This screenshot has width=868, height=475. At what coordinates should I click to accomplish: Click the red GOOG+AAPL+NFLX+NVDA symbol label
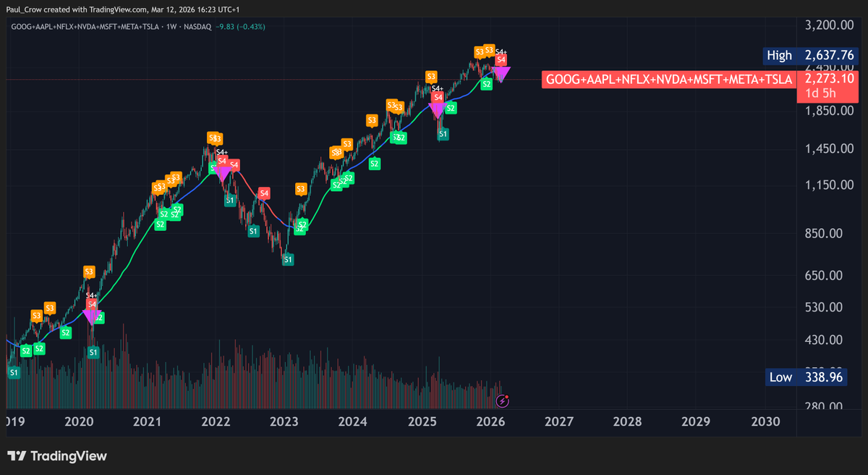(x=668, y=79)
